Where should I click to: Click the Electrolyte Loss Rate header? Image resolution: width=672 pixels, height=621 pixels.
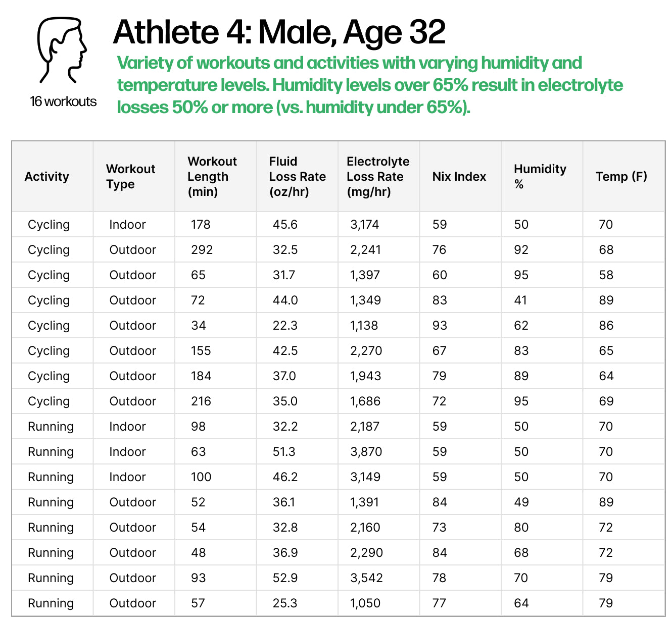click(x=377, y=177)
